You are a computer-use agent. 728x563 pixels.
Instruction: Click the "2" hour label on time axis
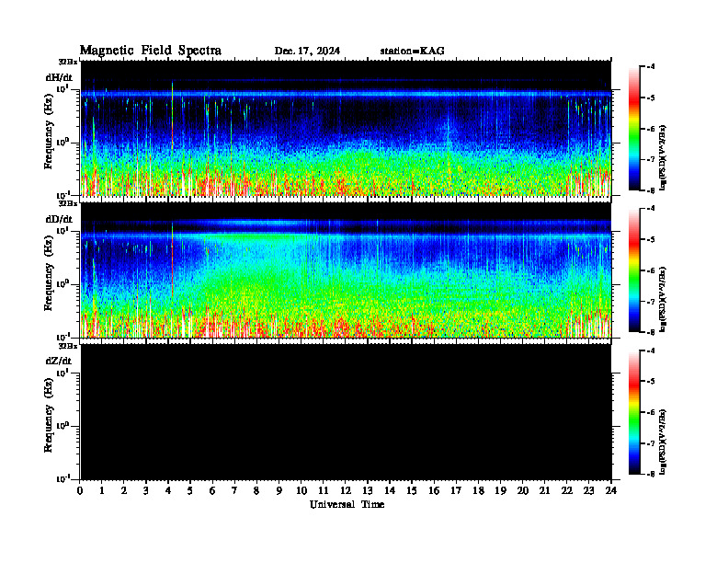[124, 491]
